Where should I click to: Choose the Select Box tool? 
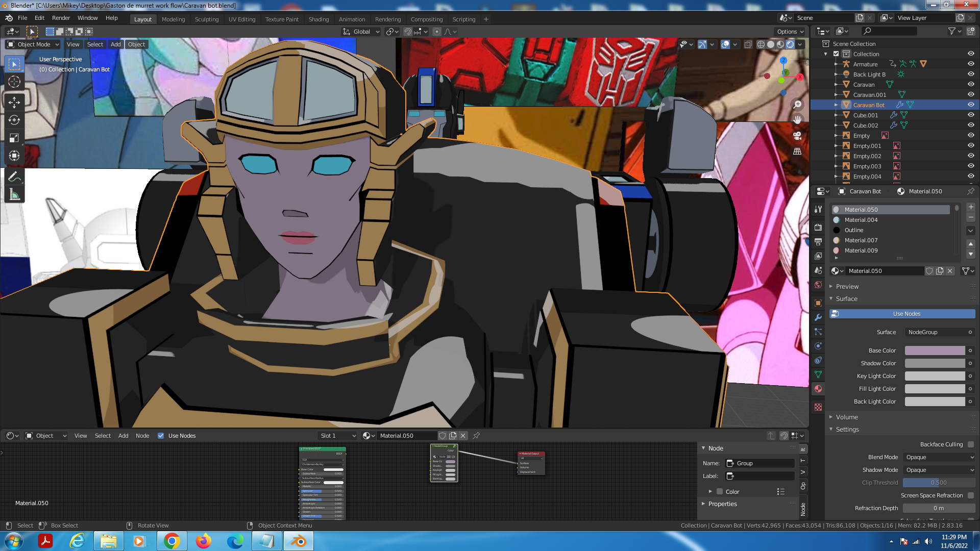coord(14,64)
